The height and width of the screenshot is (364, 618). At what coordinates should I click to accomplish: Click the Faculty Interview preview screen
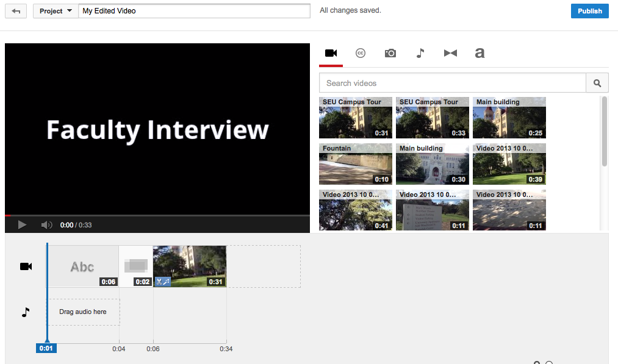(x=157, y=129)
